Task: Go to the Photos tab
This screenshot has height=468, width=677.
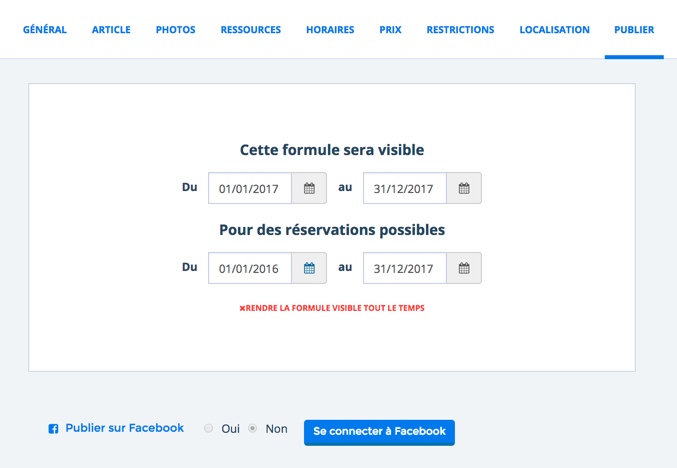Action: pyautogui.click(x=175, y=30)
